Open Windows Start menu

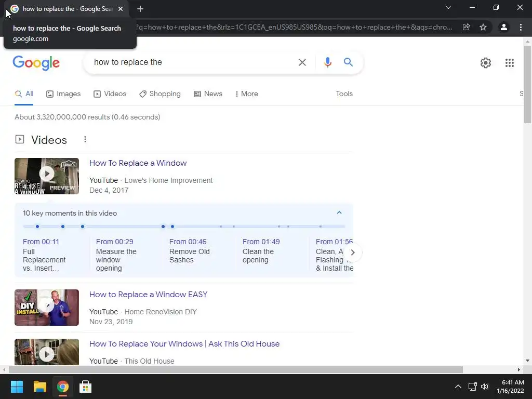coord(17,387)
